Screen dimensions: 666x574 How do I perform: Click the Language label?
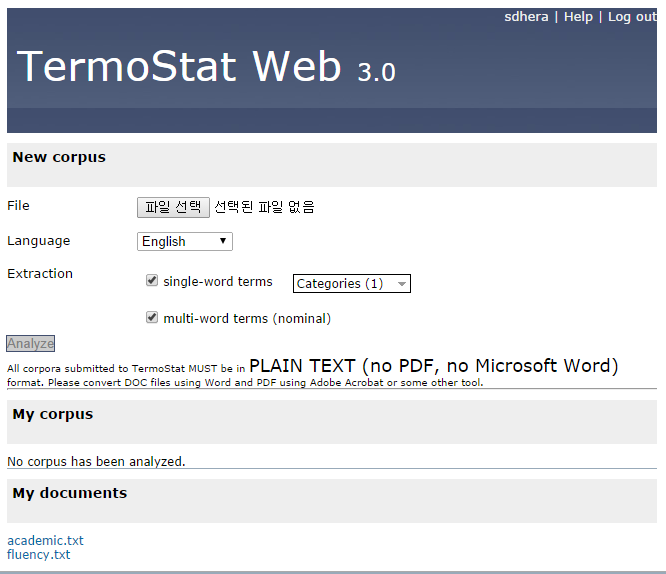[x=39, y=241]
